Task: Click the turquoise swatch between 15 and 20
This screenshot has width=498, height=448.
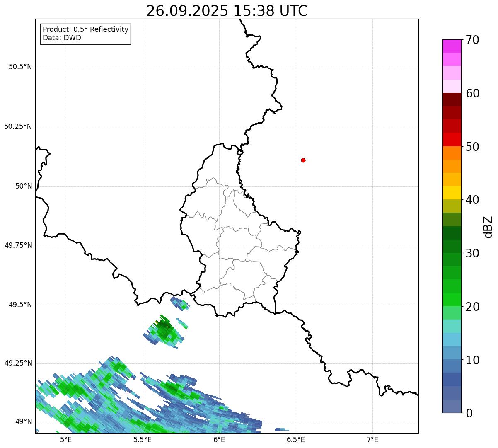Action: (x=452, y=326)
